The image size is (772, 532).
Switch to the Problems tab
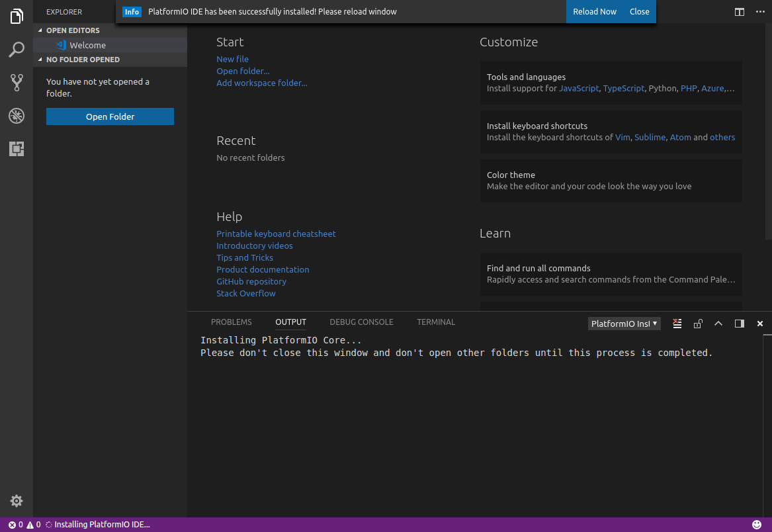(x=231, y=322)
